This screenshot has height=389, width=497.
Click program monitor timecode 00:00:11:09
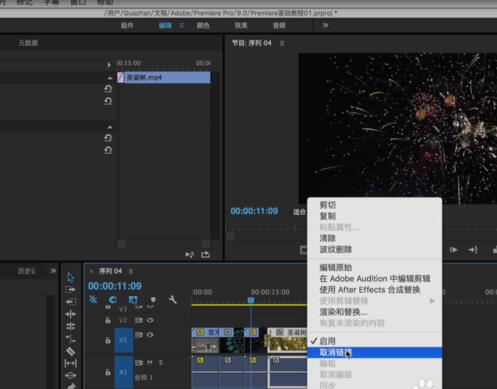[254, 211]
